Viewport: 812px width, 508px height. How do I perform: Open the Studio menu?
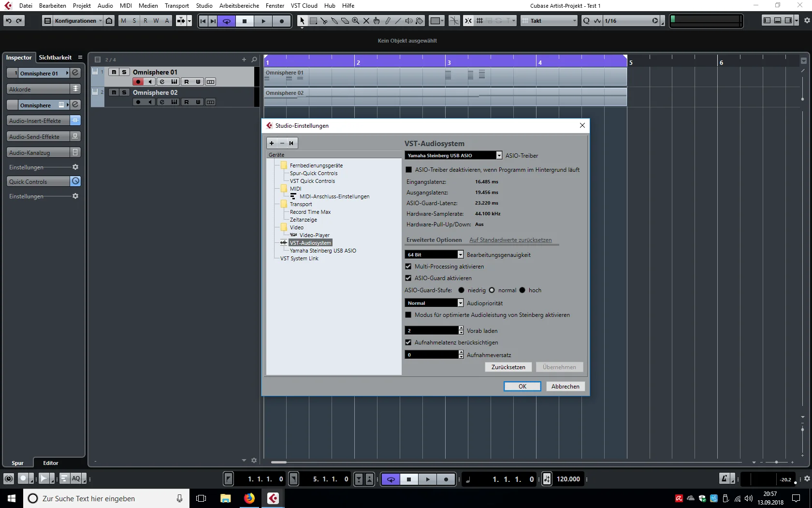click(204, 6)
